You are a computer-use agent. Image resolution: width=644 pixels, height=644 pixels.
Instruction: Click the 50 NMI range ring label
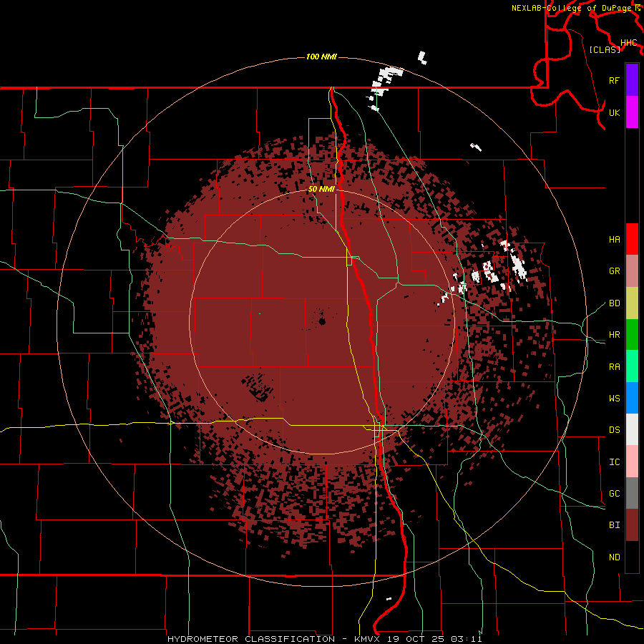tap(321, 189)
